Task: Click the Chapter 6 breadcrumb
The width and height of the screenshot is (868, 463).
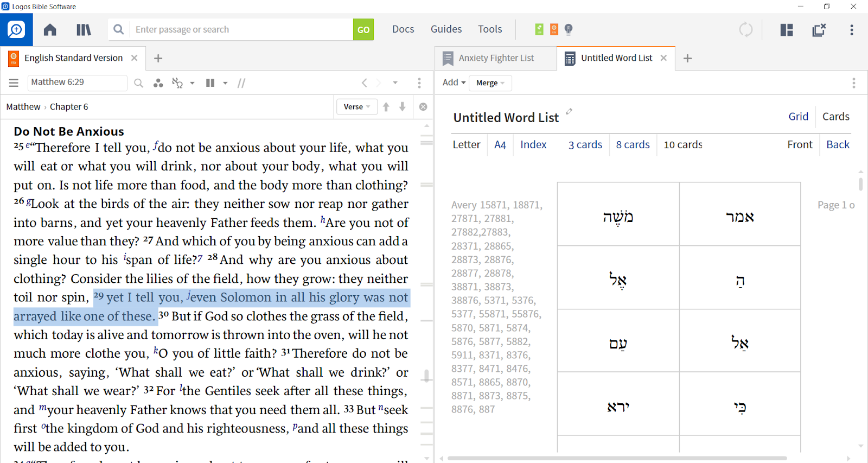Action: [x=69, y=107]
